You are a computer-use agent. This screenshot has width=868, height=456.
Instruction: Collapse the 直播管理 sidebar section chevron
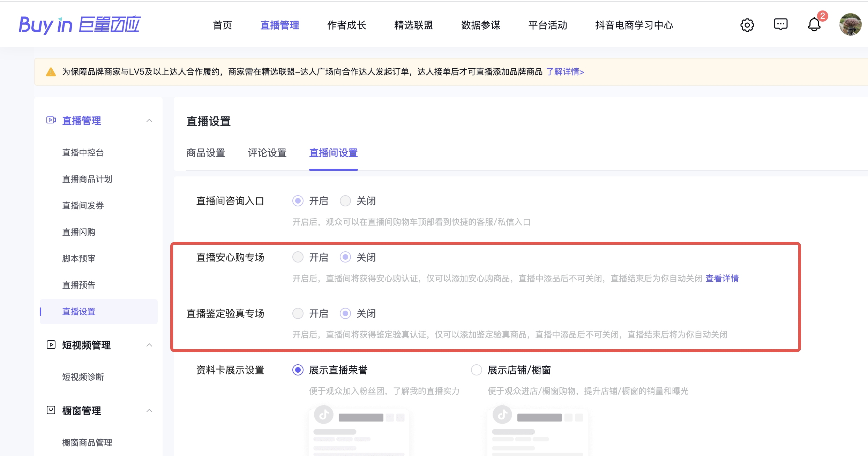149,121
